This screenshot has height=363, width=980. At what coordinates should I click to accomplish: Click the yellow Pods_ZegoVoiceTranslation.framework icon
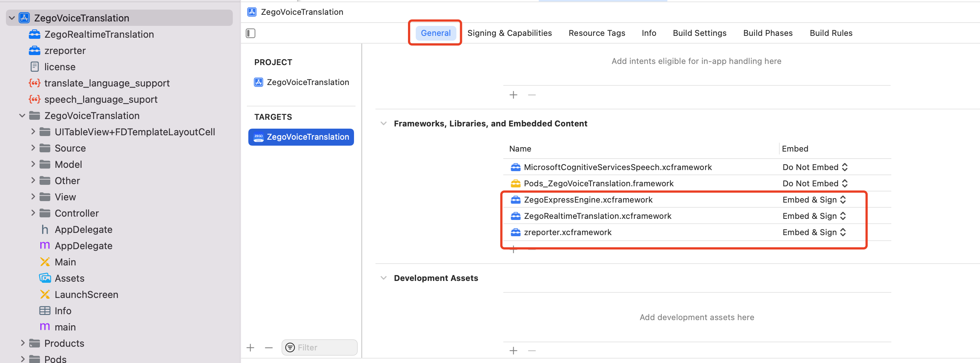pos(515,183)
